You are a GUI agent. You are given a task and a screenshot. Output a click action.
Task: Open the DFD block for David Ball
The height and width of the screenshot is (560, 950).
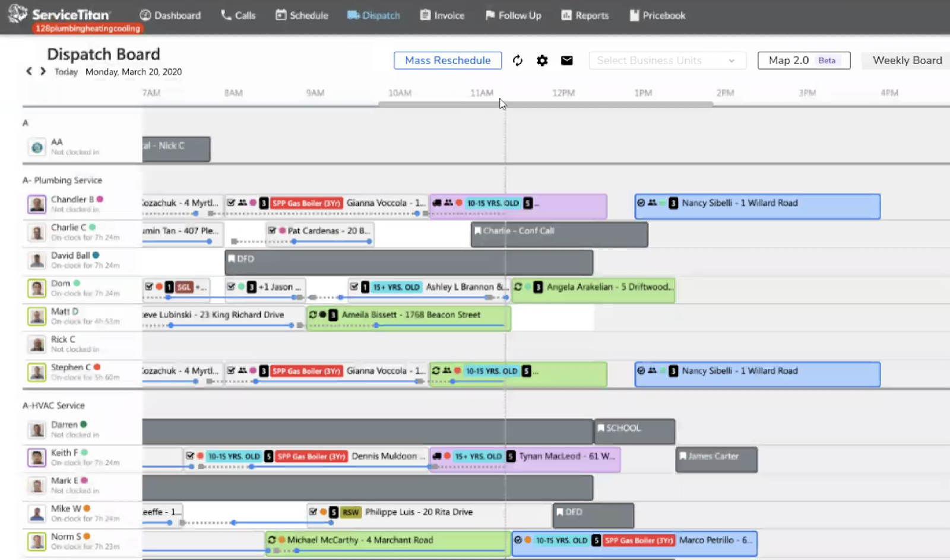(409, 262)
